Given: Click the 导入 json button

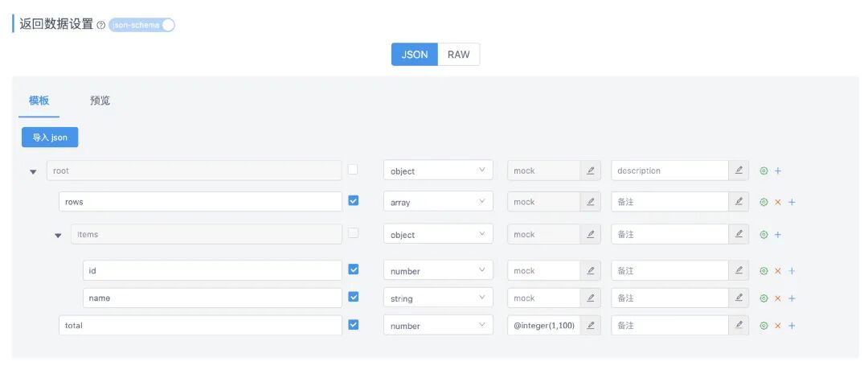Looking at the screenshot, I should click(50, 138).
